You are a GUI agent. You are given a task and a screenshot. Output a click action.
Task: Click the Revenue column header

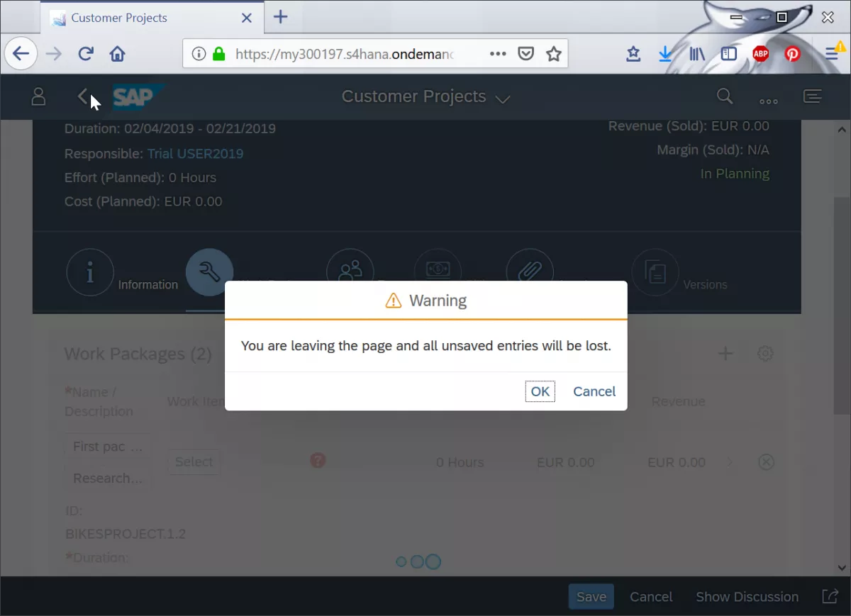678,401
